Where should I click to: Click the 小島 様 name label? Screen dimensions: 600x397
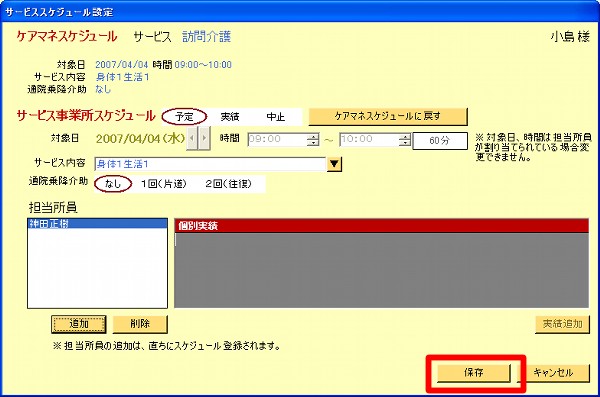[570, 37]
